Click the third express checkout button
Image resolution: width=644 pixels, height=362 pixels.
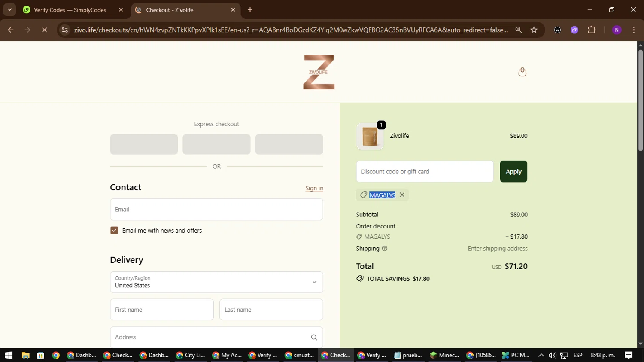289,144
